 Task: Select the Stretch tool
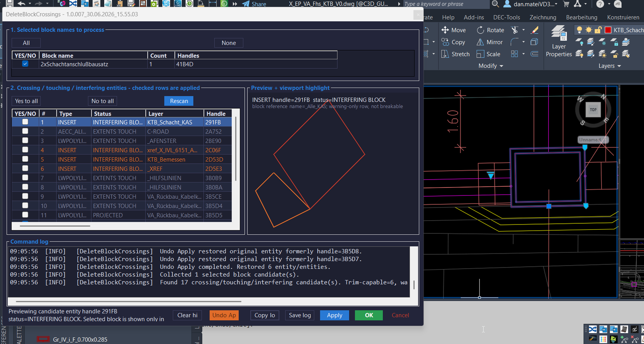455,54
